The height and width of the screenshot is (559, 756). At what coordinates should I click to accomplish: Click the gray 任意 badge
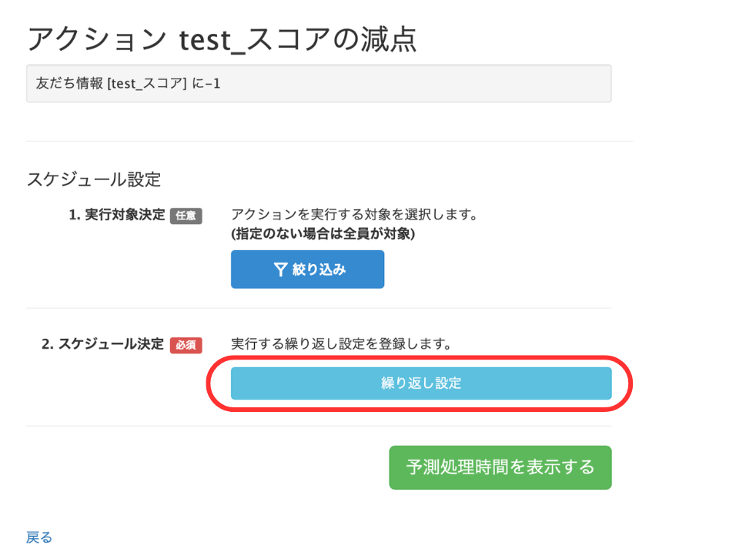186,216
